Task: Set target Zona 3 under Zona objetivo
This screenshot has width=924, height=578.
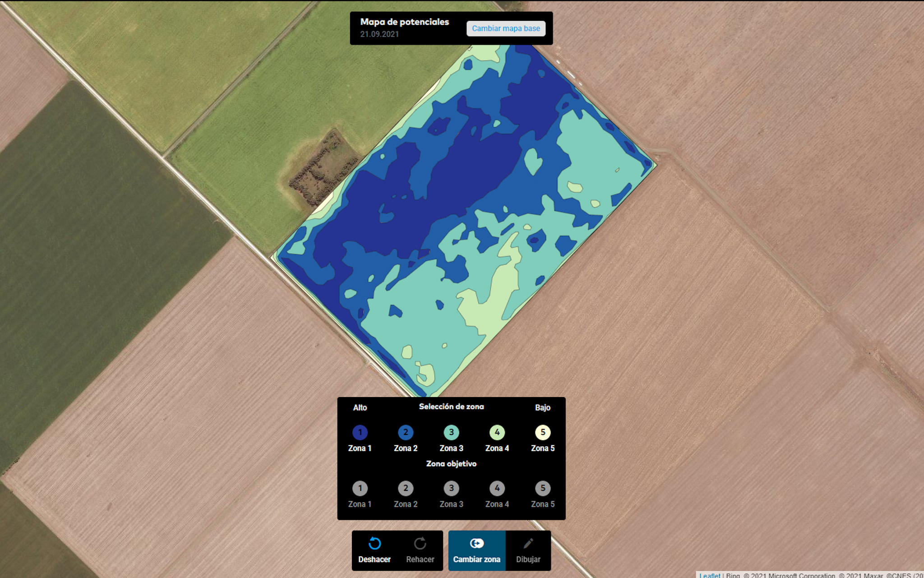Action: coord(451,489)
